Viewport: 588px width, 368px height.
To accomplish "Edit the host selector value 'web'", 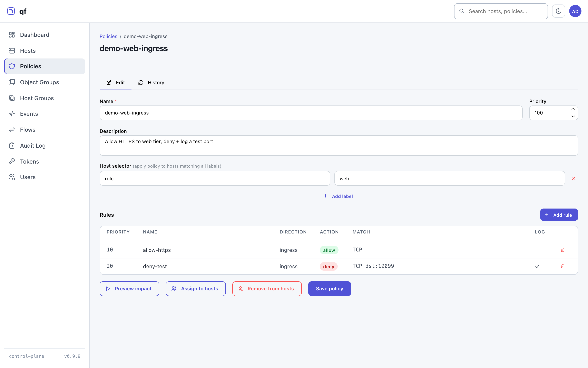I will [450, 178].
